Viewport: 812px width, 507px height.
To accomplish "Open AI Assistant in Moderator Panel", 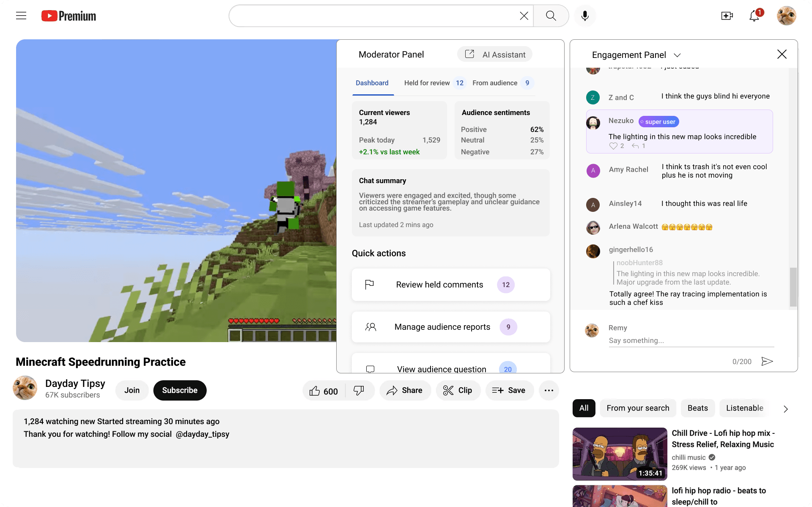I will 495,55.
